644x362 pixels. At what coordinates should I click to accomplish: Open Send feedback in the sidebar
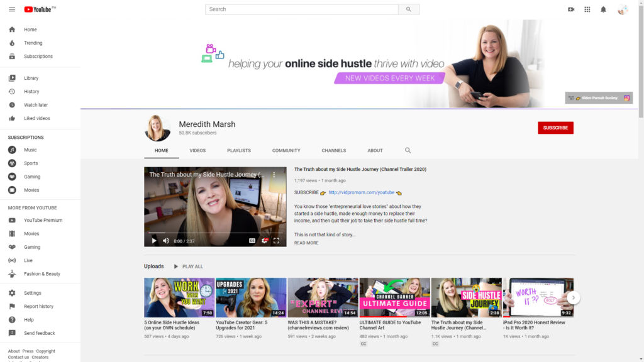(x=40, y=333)
